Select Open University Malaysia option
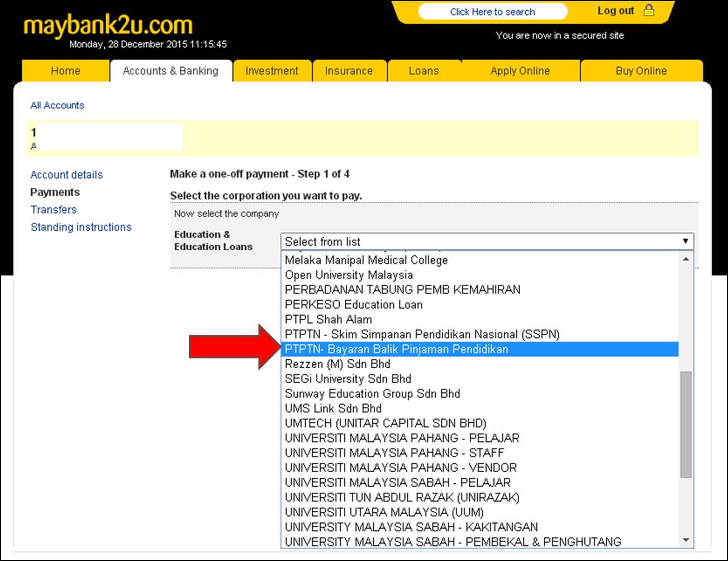Viewport: 728px width, 561px height. pyautogui.click(x=479, y=275)
